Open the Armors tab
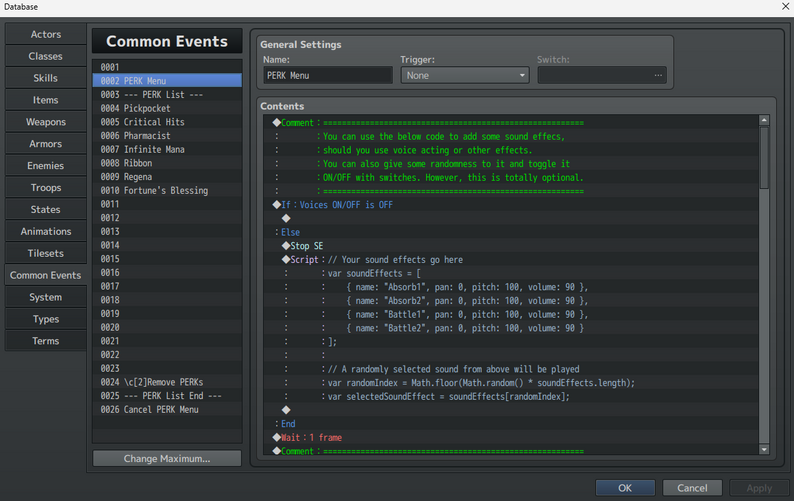This screenshot has width=794, height=501. (46, 143)
